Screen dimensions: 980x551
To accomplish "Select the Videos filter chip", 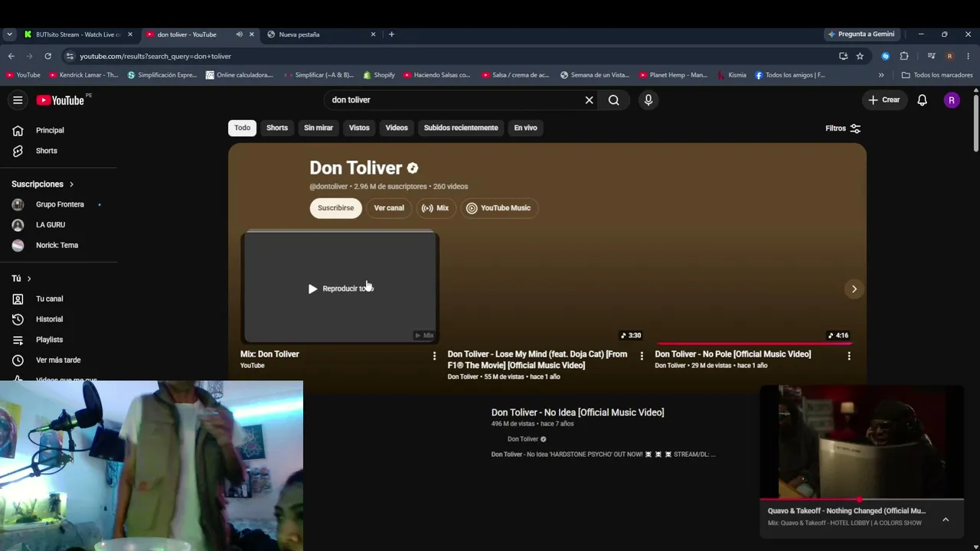I will [x=397, y=128].
